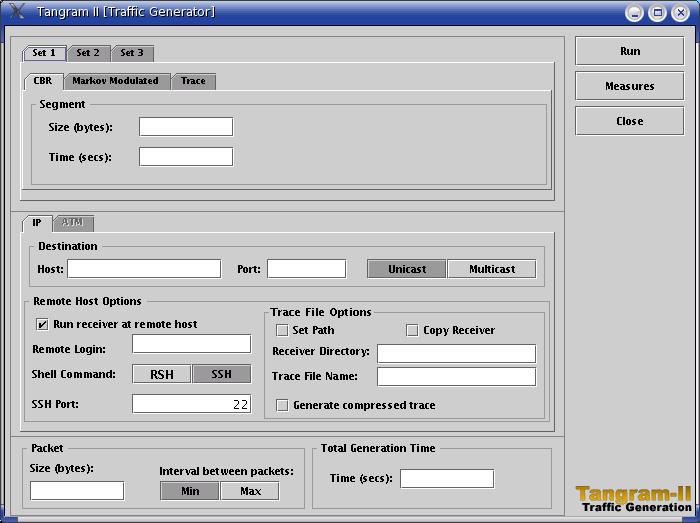Image resolution: width=700 pixels, height=523 pixels.
Task: Click the greyed ATM tab
Action: click(x=73, y=223)
